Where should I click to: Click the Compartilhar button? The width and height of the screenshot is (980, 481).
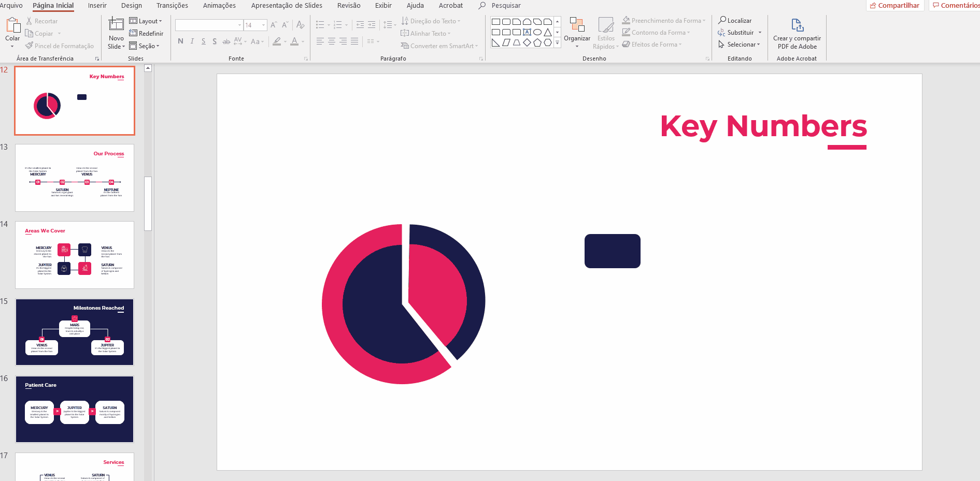point(895,6)
